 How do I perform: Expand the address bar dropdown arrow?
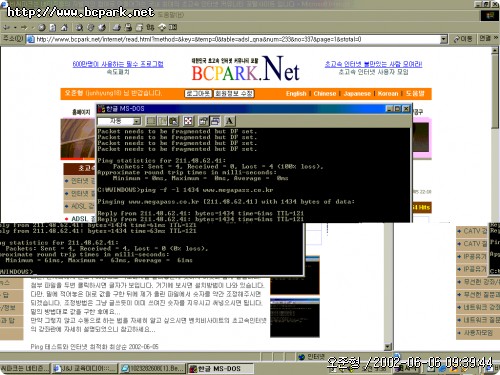tap(443, 39)
